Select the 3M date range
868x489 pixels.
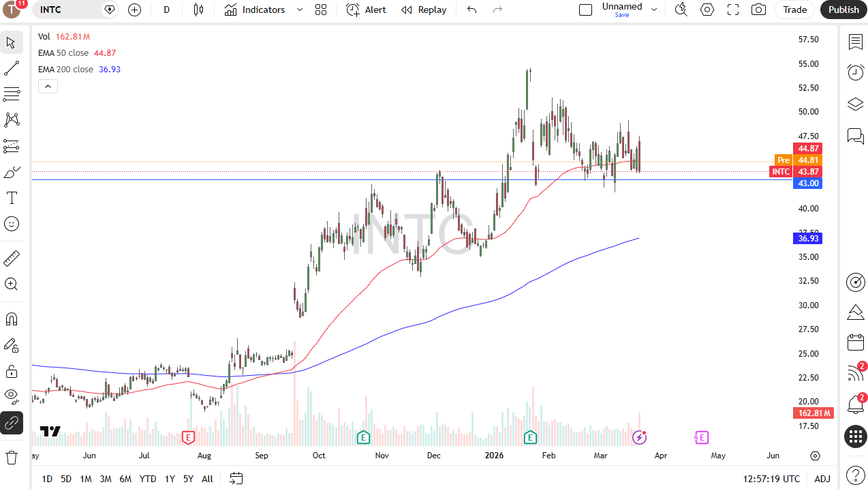[x=106, y=479]
